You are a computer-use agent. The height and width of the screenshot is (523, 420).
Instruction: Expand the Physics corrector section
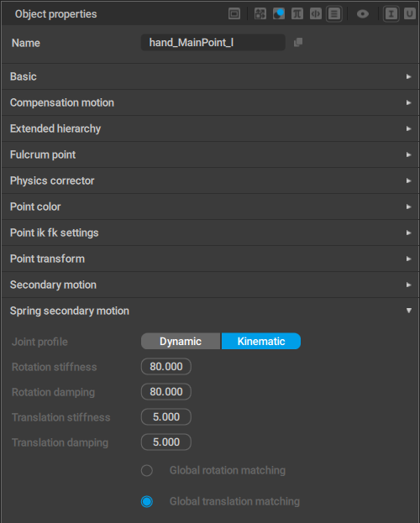[210, 180]
